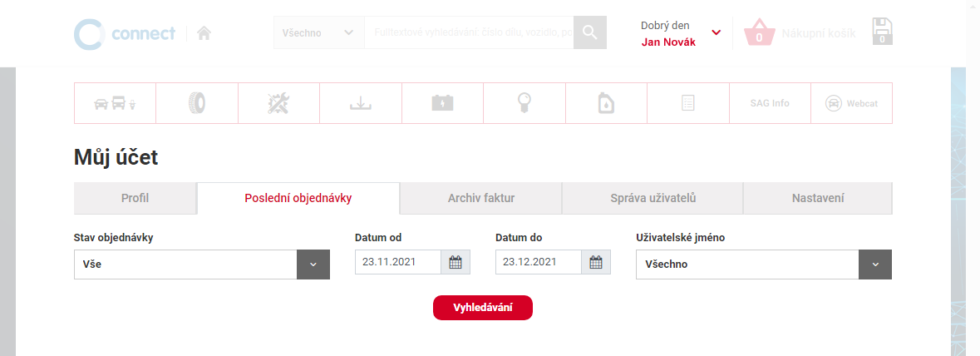This screenshot has height=356, width=980.
Task: Open calendar picker for Datum od
Action: 455,263
